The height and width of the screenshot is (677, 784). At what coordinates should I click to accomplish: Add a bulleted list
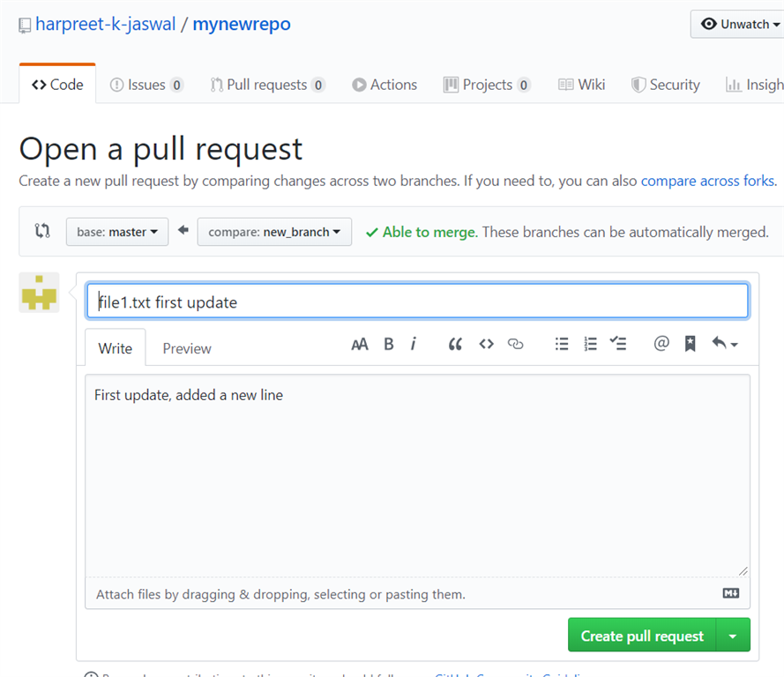tap(562, 344)
